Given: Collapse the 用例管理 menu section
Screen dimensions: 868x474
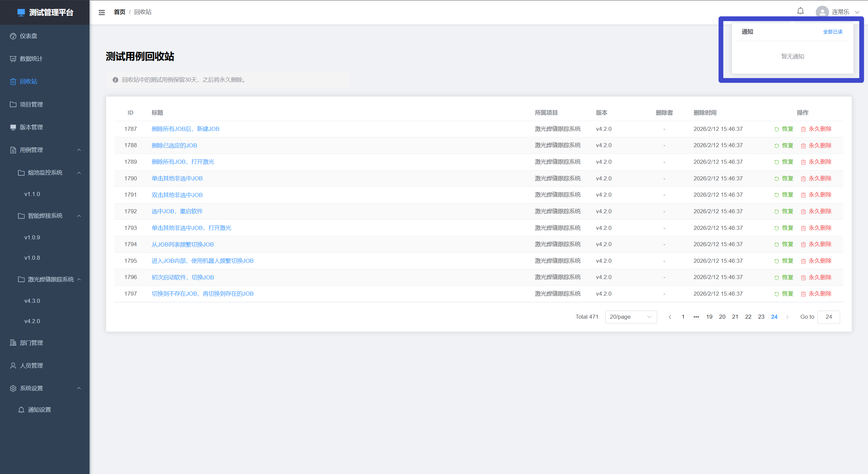Looking at the screenshot, I should [79, 150].
